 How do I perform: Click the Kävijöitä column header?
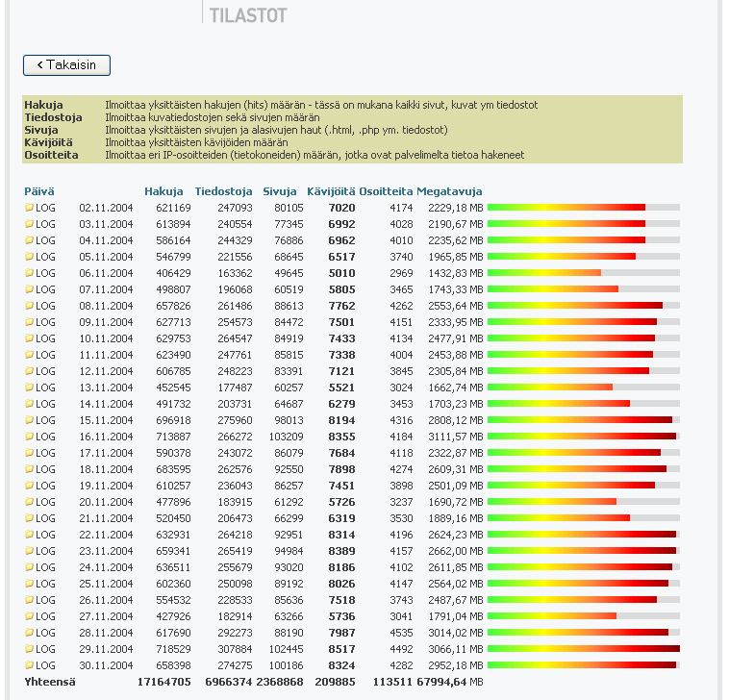click(x=331, y=191)
